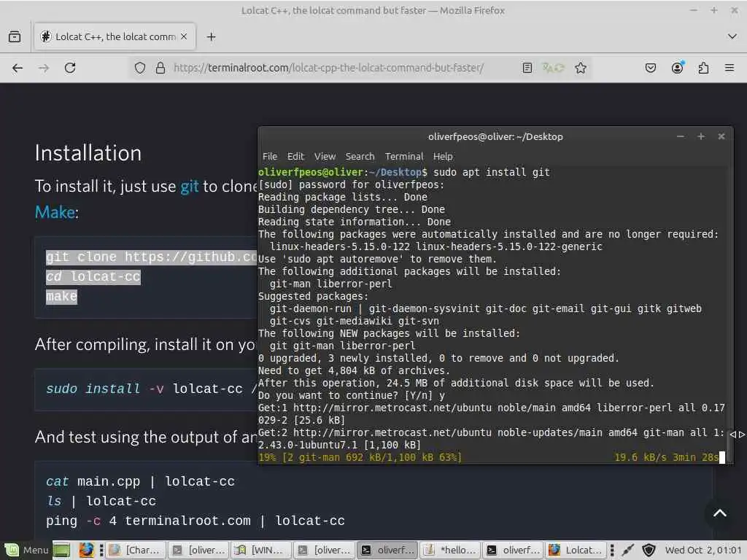The width and height of the screenshot is (747, 560).
Task: Click the 'ping -c 4 terminalroot.com' line
Action: coord(196,521)
